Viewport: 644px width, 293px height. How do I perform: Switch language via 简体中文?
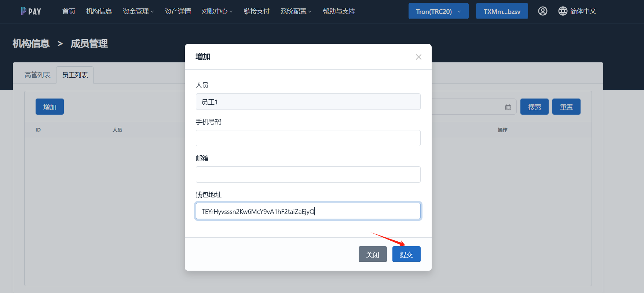pos(583,11)
